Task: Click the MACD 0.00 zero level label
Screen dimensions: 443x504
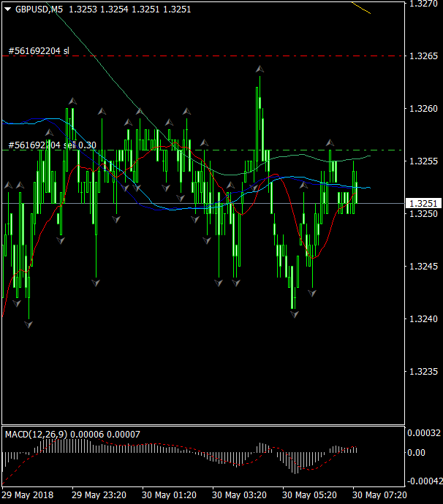Action: 415,452
